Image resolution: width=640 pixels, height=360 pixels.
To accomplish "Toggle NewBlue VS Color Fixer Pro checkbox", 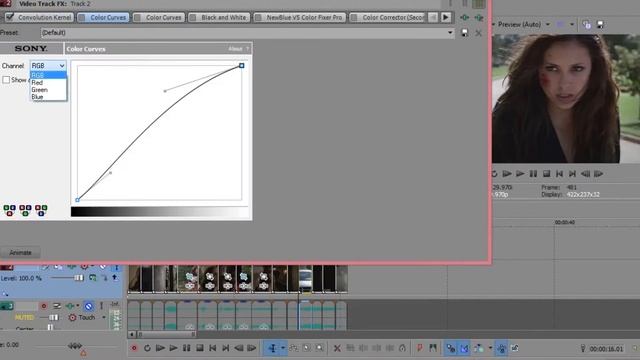I will (x=258, y=18).
